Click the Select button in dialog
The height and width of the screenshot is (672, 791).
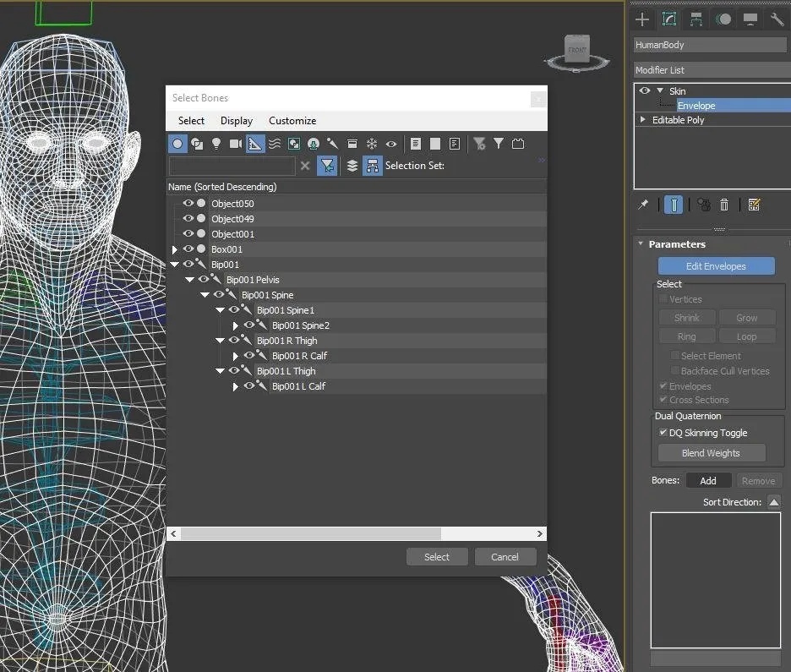coord(437,557)
